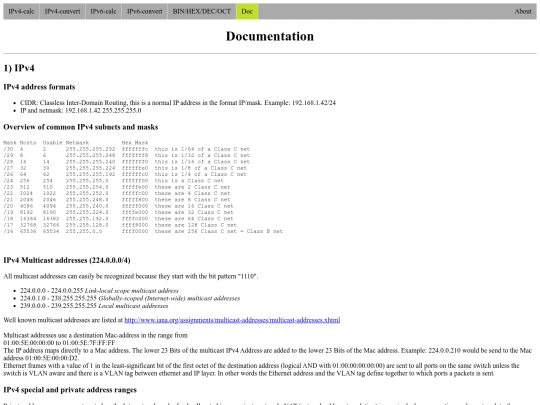Click the CIDR example bullet text
Viewport: 540px width, 405px height.
click(x=178, y=103)
